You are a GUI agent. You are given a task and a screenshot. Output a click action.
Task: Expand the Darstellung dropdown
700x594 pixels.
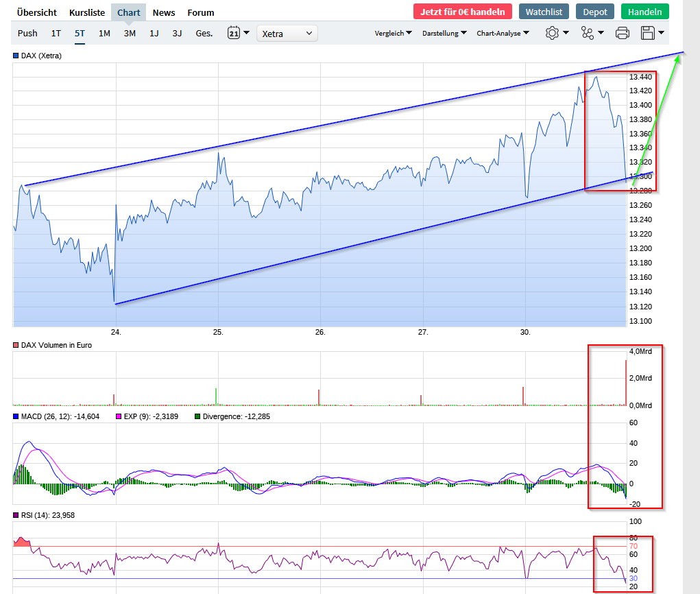pyautogui.click(x=444, y=33)
